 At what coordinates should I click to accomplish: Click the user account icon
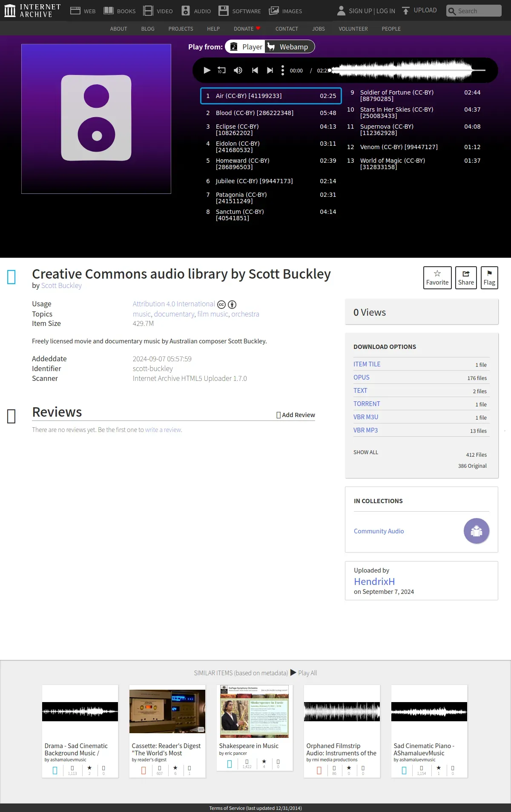coord(341,11)
